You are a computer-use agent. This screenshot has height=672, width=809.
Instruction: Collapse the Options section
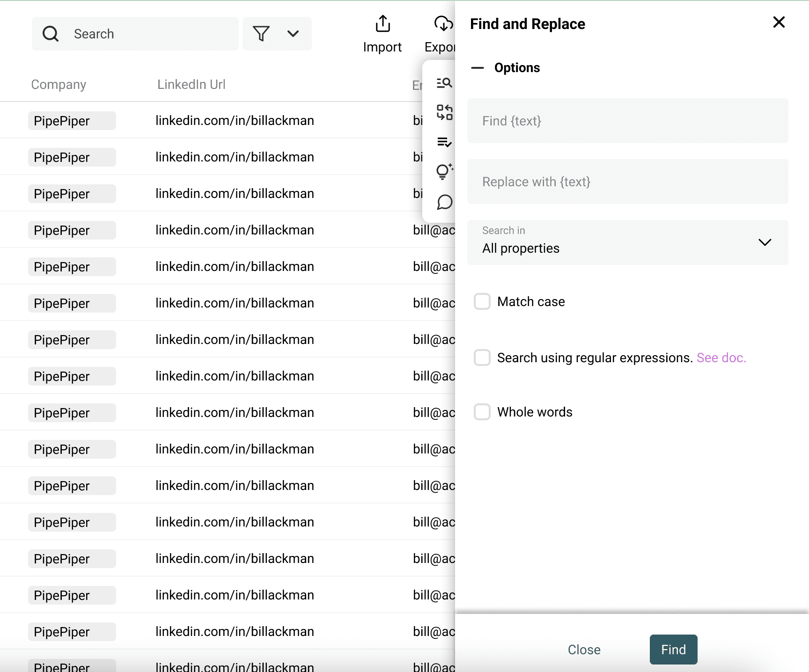point(478,68)
